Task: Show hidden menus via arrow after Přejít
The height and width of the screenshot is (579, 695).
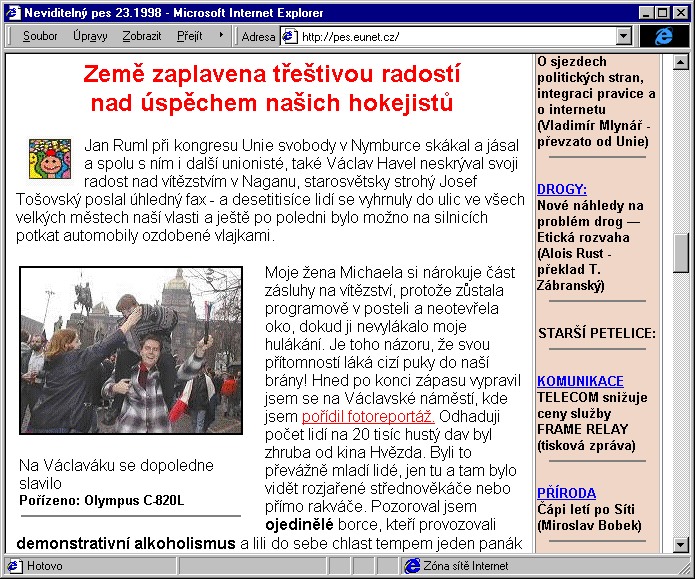Action: 220,35
